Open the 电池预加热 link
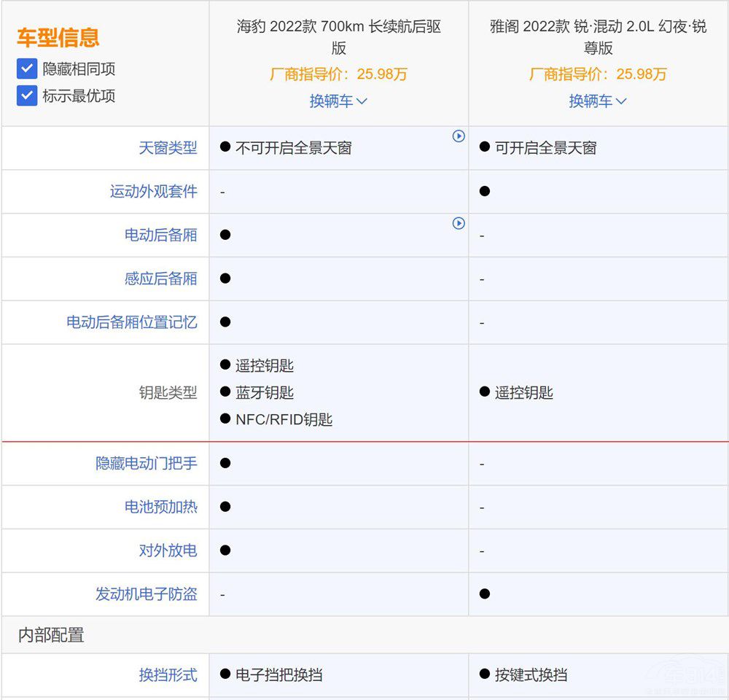Viewport: 729px width, 700px height. pyautogui.click(x=162, y=507)
